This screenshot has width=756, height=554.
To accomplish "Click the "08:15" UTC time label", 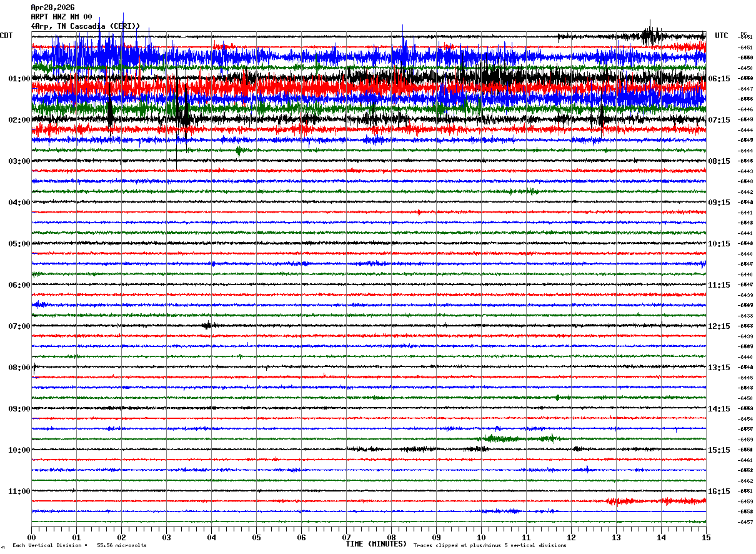I will tap(719, 161).
